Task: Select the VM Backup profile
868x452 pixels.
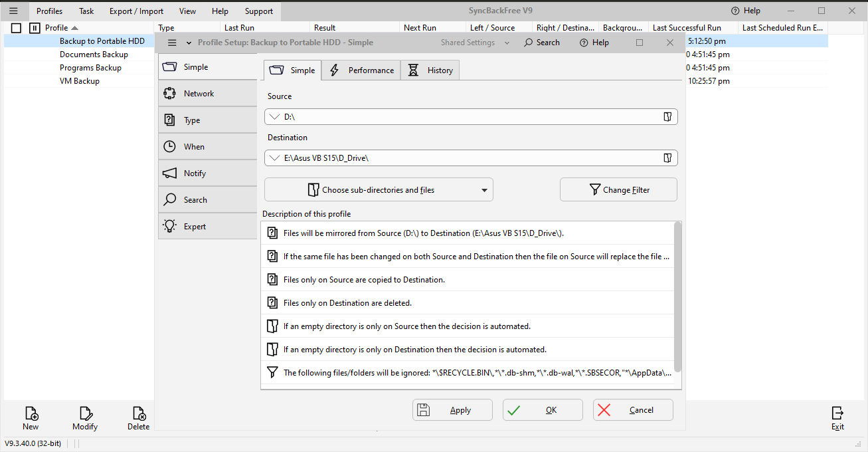Action: pos(80,81)
